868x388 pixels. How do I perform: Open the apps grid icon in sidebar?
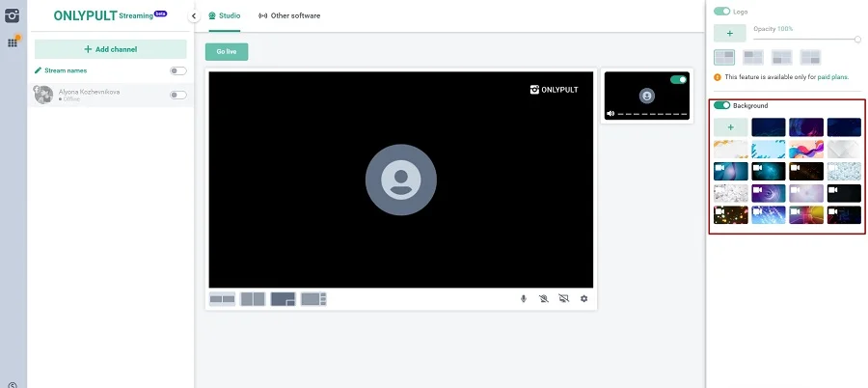pos(14,42)
